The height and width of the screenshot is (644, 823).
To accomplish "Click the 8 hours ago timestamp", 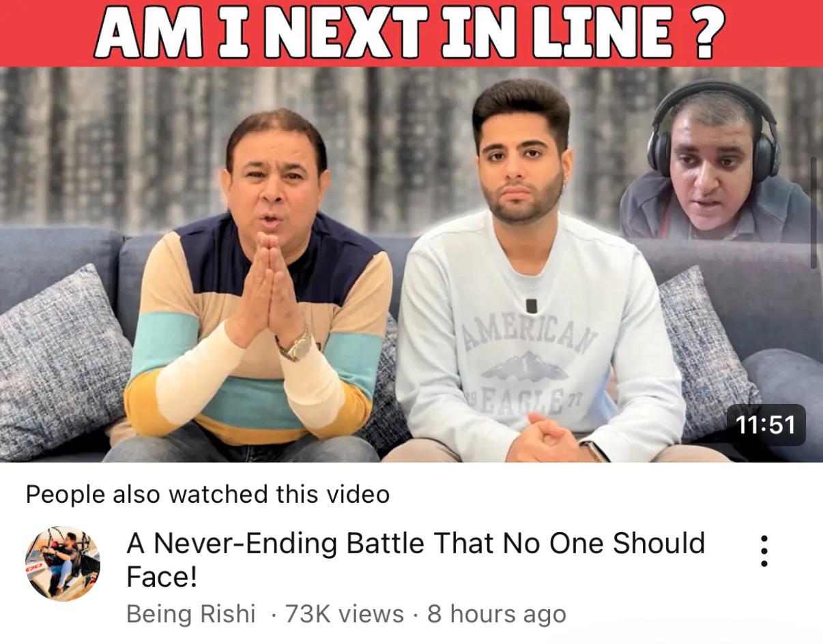I will (x=497, y=614).
